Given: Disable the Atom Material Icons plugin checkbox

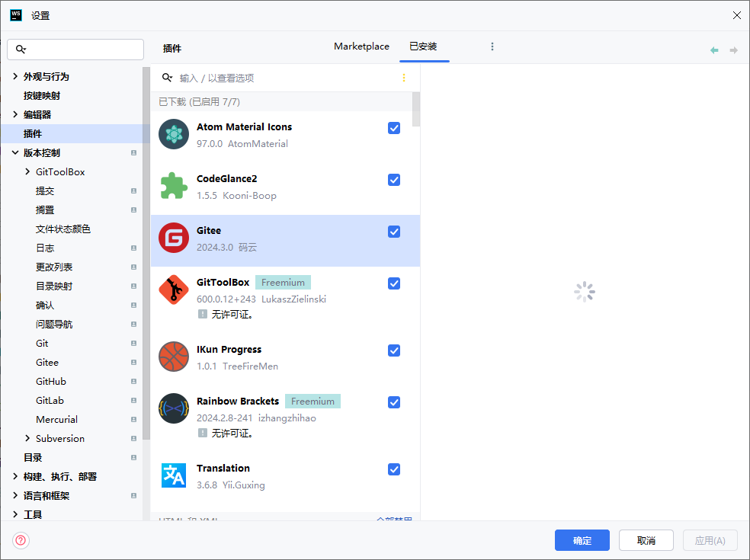Looking at the screenshot, I should pyautogui.click(x=394, y=128).
